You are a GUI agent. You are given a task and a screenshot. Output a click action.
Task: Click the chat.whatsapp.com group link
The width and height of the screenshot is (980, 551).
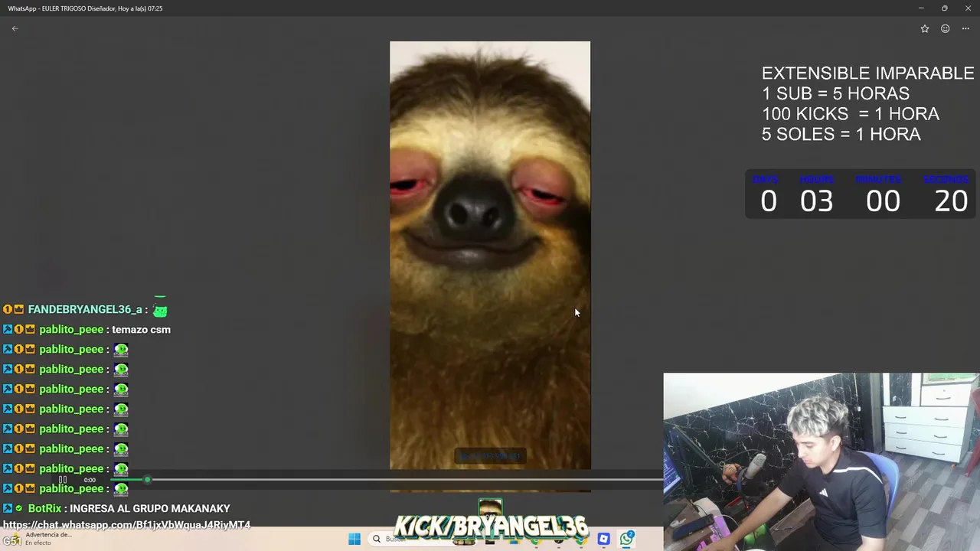[126, 525]
